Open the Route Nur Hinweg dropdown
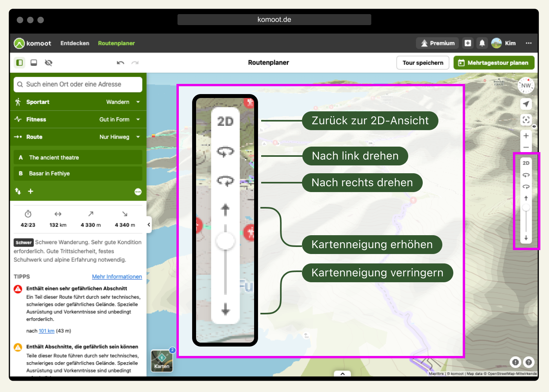 pos(78,137)
